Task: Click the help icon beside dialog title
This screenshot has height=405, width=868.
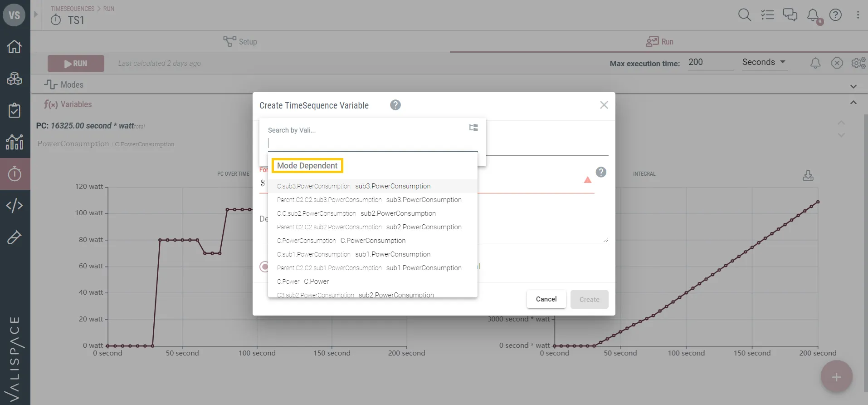Action: 395,105
